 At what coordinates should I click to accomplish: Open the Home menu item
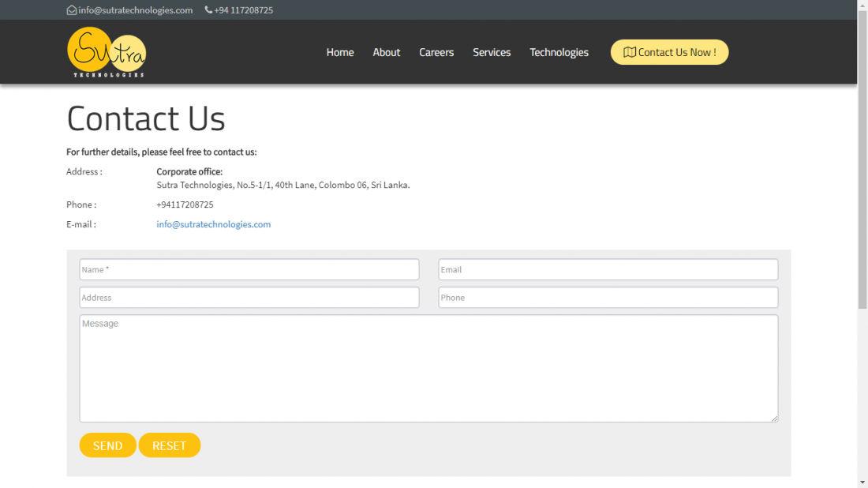[x=340, y=52]
